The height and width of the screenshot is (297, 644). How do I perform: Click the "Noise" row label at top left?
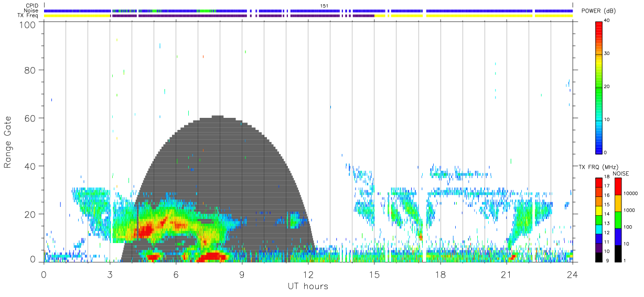pos(31,10)
